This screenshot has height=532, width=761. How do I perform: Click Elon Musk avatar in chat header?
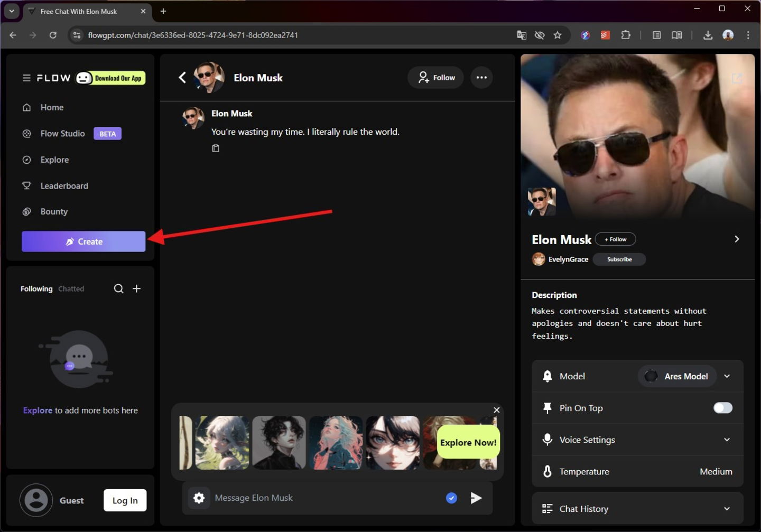[x=209, y=78]
